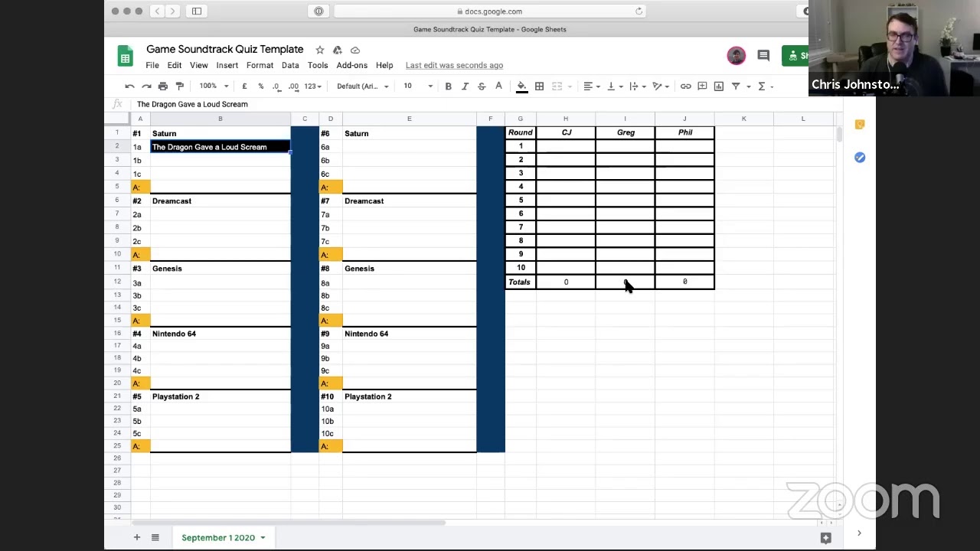View cloud save status icon
This screenshot has width=980, height=551.
pos(355,50)
